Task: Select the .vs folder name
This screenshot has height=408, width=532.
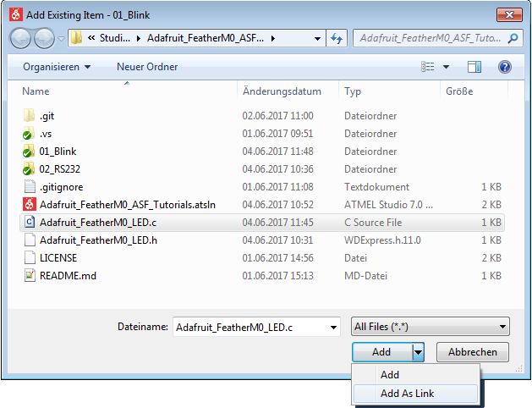Action: [46, 134]
